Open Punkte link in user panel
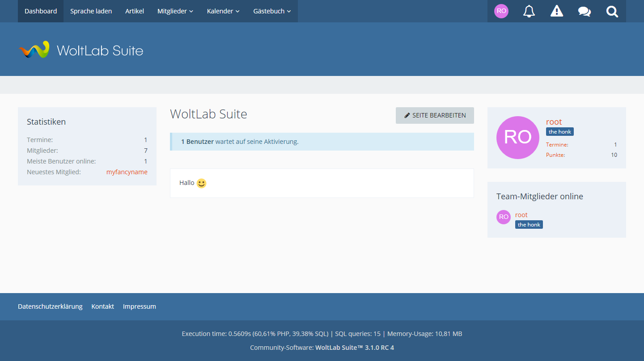Screen dimensions: 644x361 pyautogui.click(x=555, y=155)
